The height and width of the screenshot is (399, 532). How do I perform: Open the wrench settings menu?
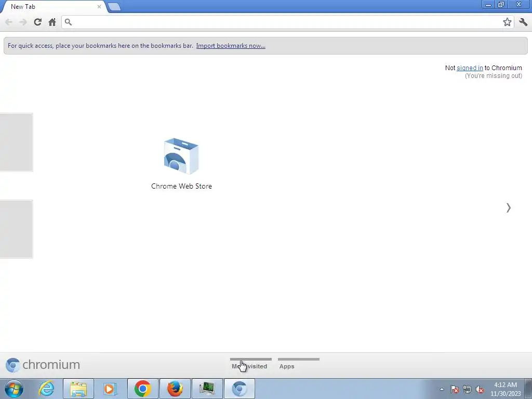(523, 22)
